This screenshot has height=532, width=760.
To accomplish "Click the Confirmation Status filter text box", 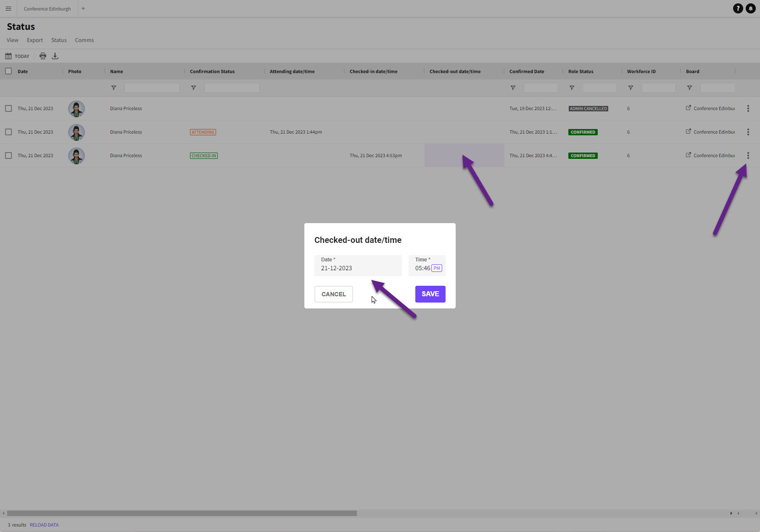I will point(232,88).
